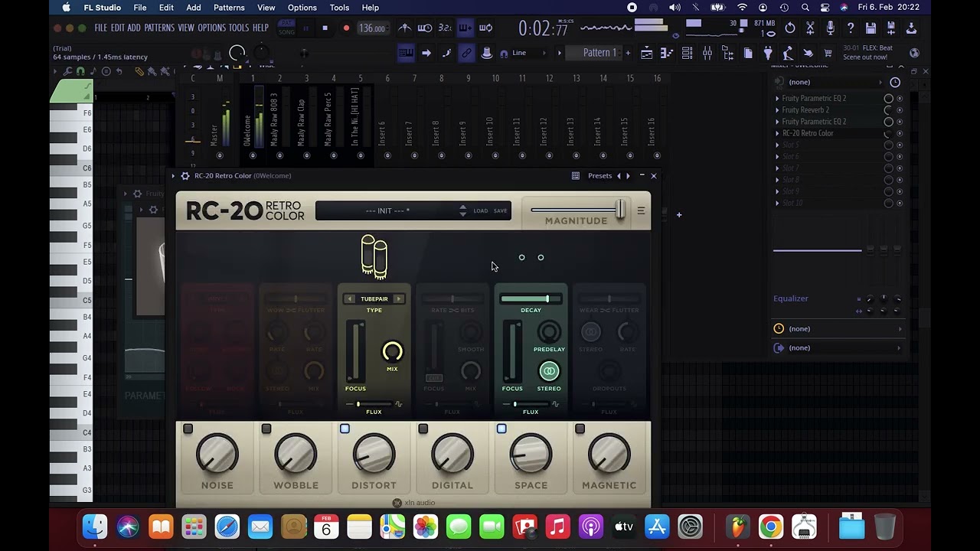Toggle the NOISE module on
Viewport: 980px width, 551px height.
pyautogui.click(x=188, y=429)
